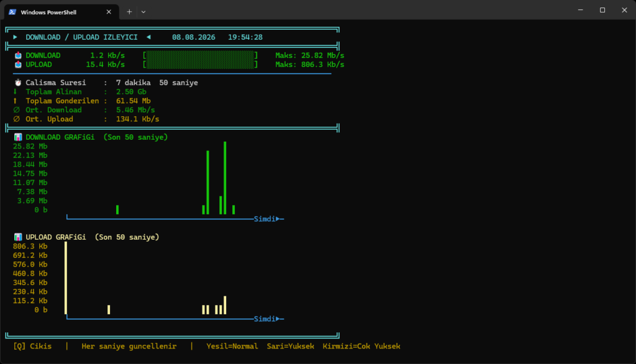Click the [Q] Cikis exit hint
636x364 pixels.
32,347
